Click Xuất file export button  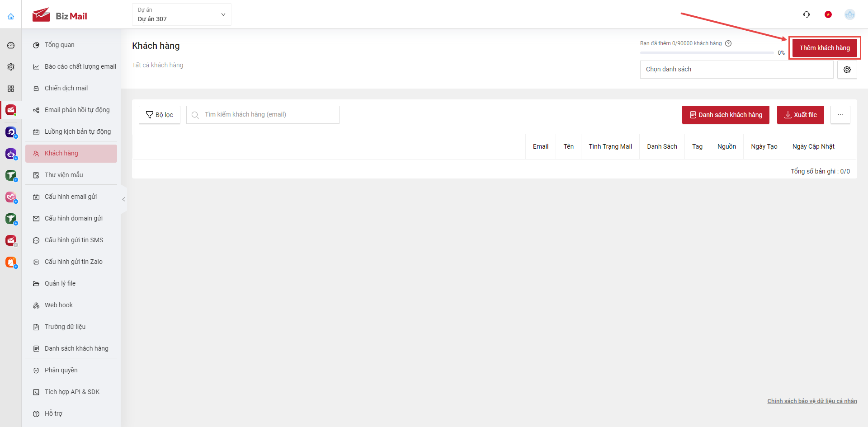pyautogui.click(x=801, y=115)
